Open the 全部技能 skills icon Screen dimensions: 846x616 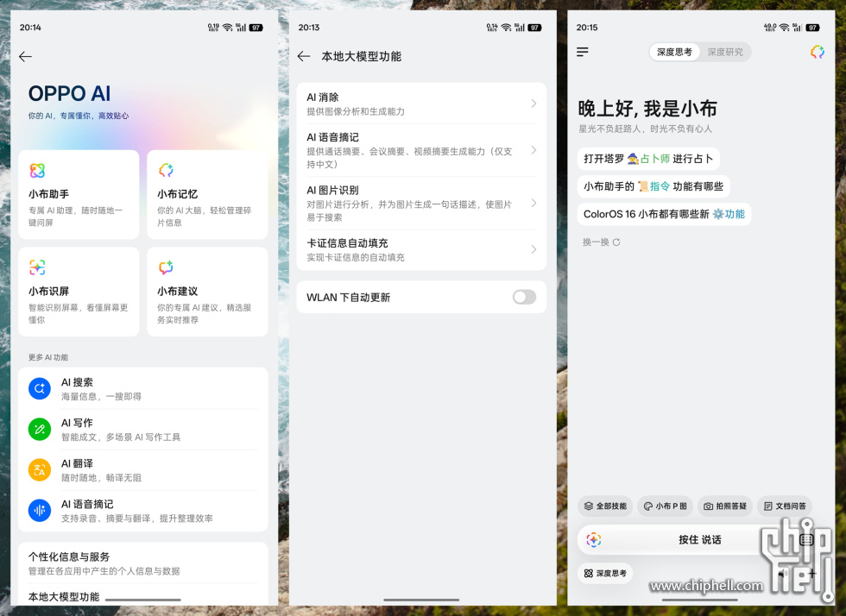click(589, 506)
